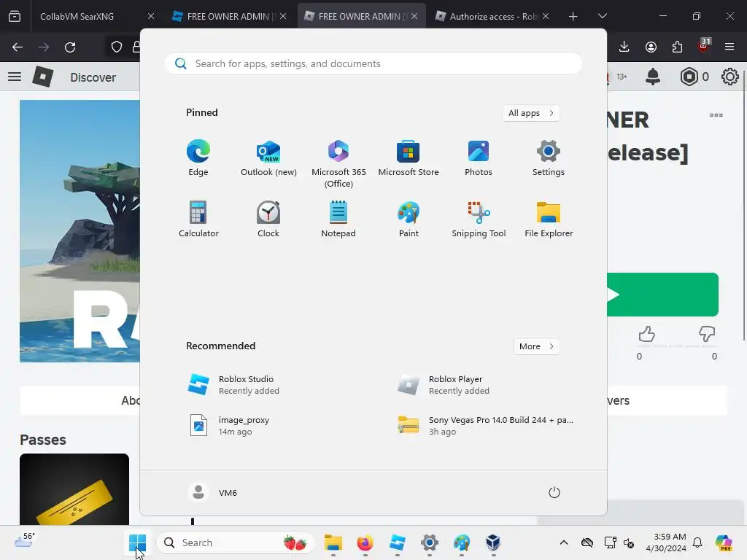This screenshot has height=560, width=747.
Task: Show More recommended items
Action: [536, 346]
